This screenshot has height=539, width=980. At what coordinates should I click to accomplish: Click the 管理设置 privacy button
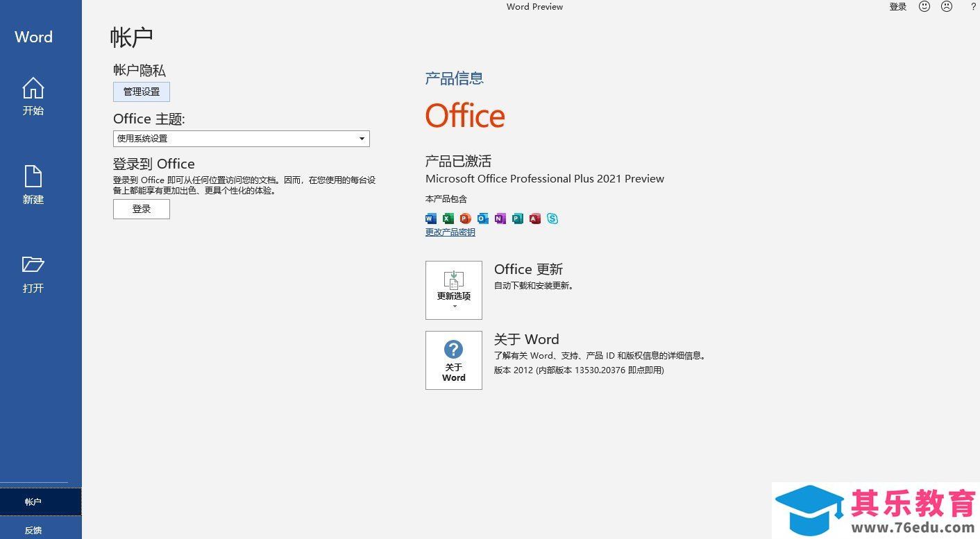tap(142, 92)
